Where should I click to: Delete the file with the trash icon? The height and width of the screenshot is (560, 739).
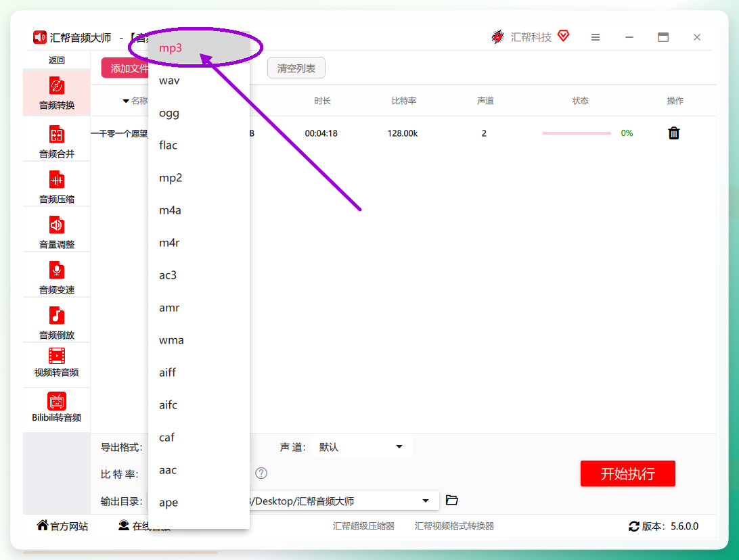674,133
